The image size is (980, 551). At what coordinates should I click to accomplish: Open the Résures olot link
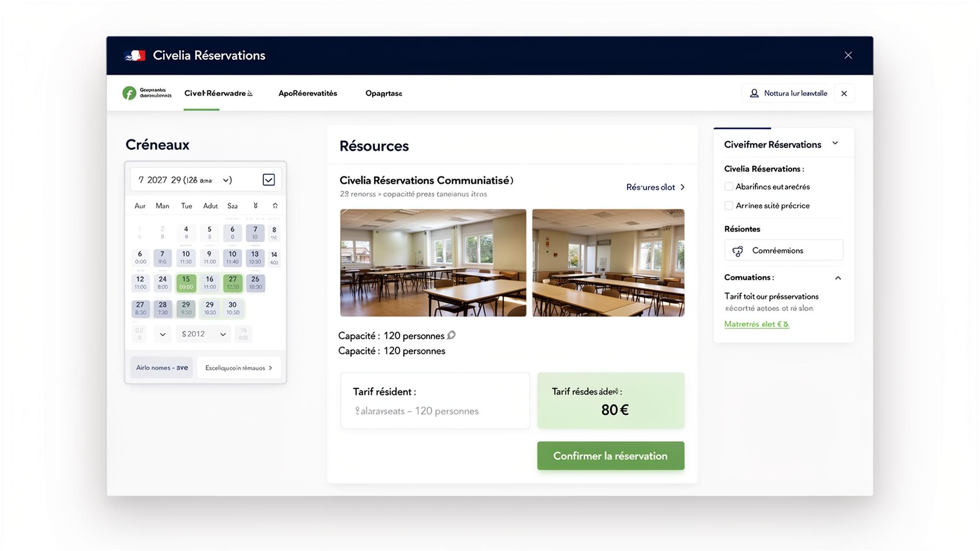click(x=655, y=187)
